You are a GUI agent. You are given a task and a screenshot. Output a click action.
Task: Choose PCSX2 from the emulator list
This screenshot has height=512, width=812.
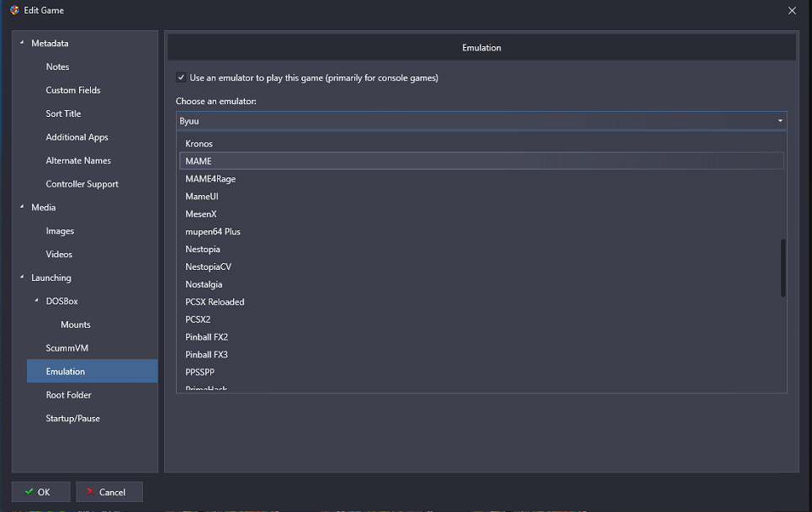click(x=481, y=319)
